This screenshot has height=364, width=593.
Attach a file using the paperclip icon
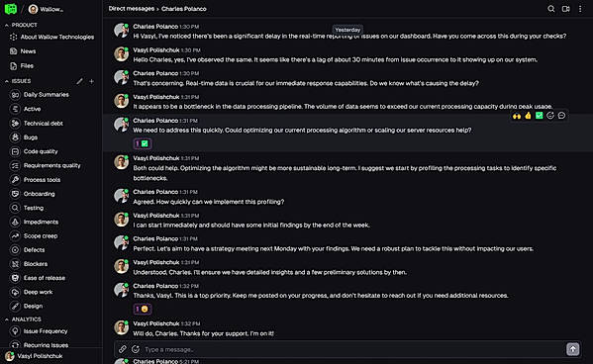(123, 349)
